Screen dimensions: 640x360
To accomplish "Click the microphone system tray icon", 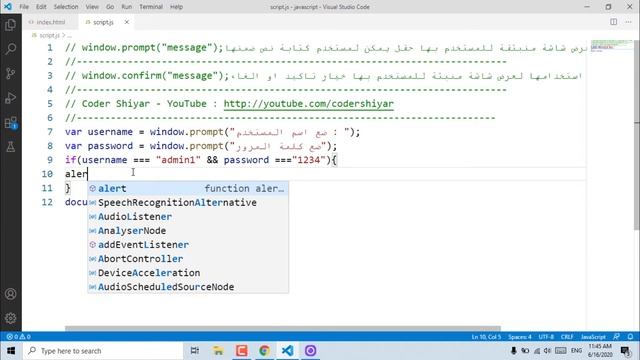I will [513, 351].
